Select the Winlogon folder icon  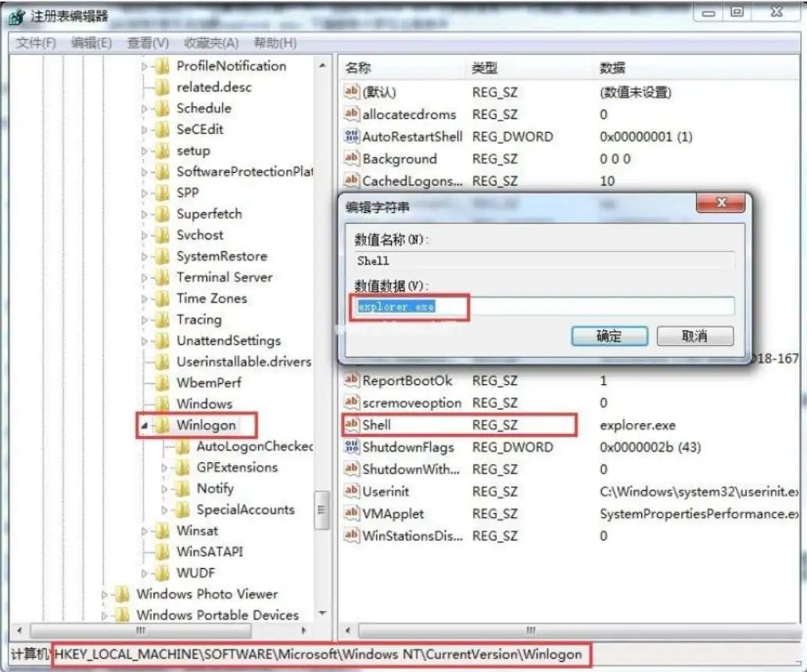click(163, 426)
